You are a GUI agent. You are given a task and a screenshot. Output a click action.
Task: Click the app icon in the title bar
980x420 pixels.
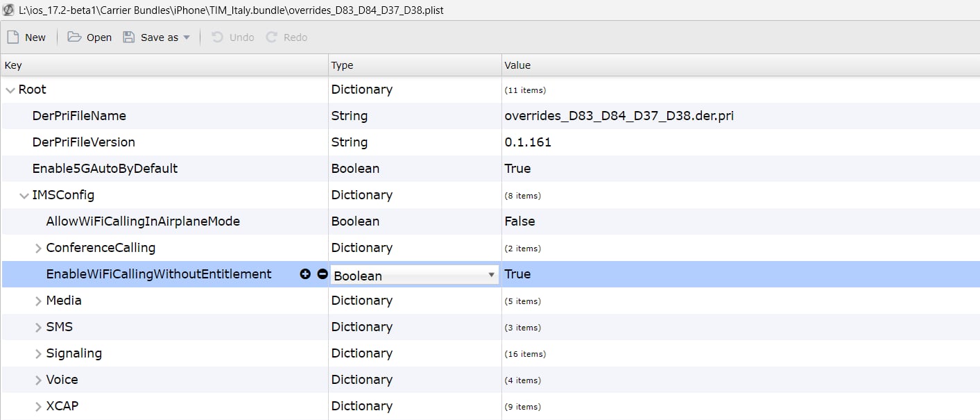click(x=9, y=10)
